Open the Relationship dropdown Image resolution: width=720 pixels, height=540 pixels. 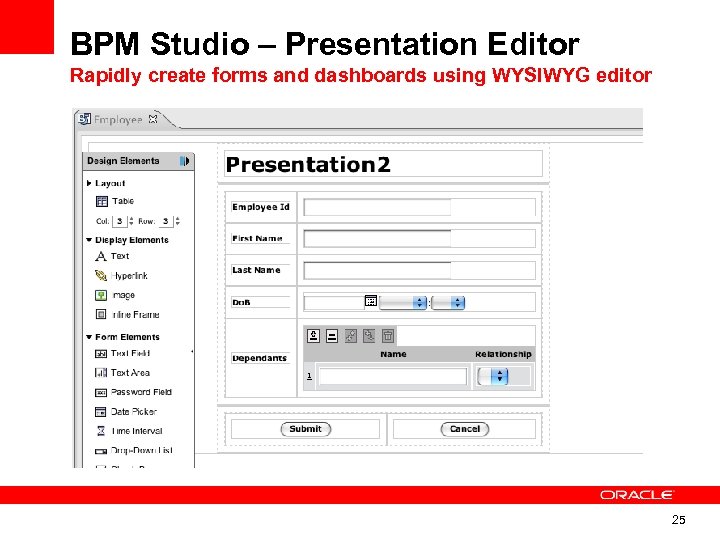point(493,377)
